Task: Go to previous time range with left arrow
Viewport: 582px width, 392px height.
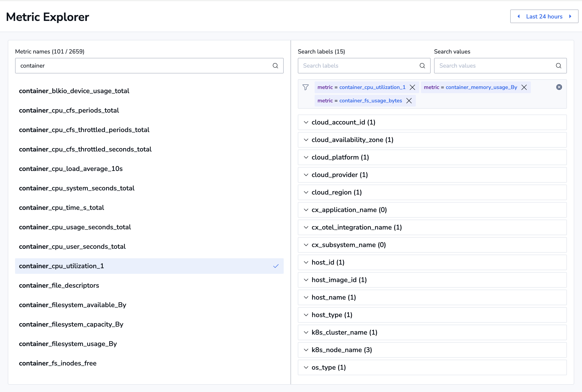Action: (x=518, y=17)
